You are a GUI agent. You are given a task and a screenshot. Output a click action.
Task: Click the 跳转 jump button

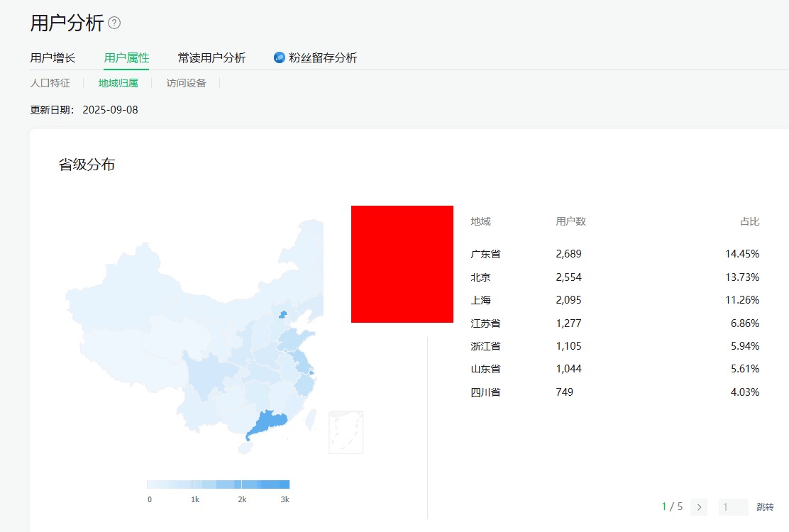coord(765,507)
